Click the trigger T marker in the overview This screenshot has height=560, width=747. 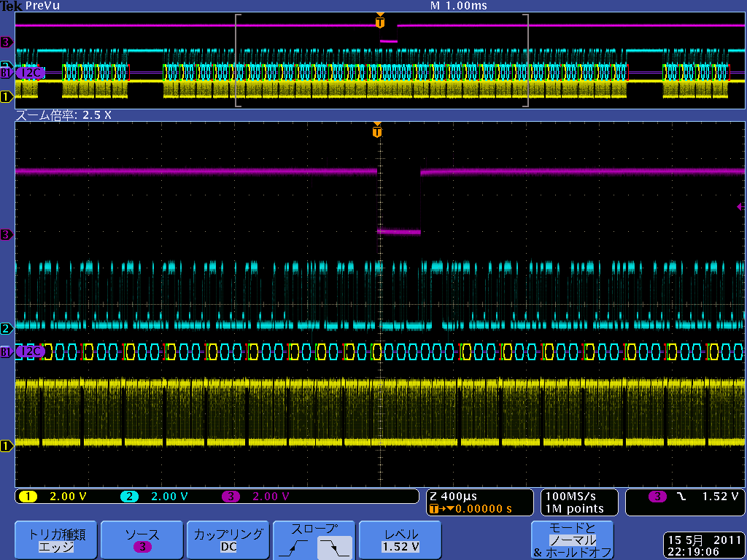pyautogui.click(x=379, y=23)
